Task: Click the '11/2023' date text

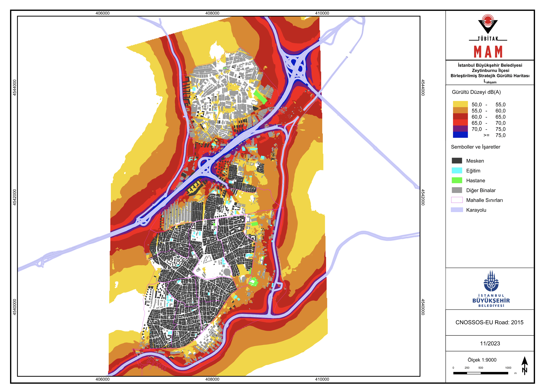Action: pos(490,343)
